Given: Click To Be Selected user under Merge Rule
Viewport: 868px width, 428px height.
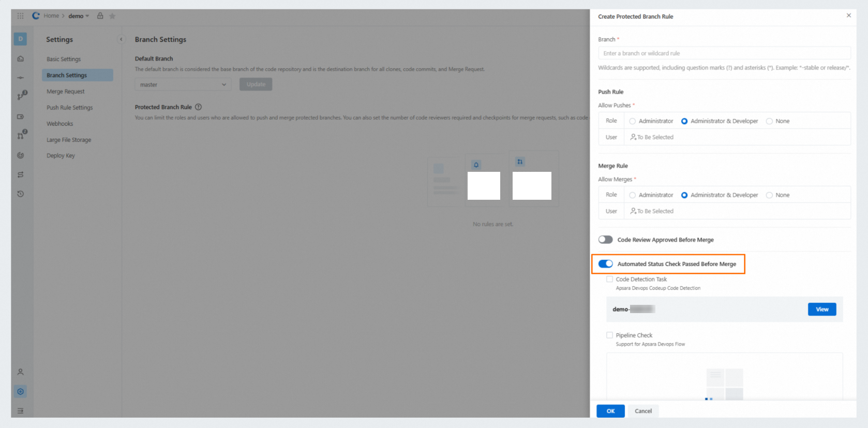Looking at the screenshot, I should click(652, 211).
